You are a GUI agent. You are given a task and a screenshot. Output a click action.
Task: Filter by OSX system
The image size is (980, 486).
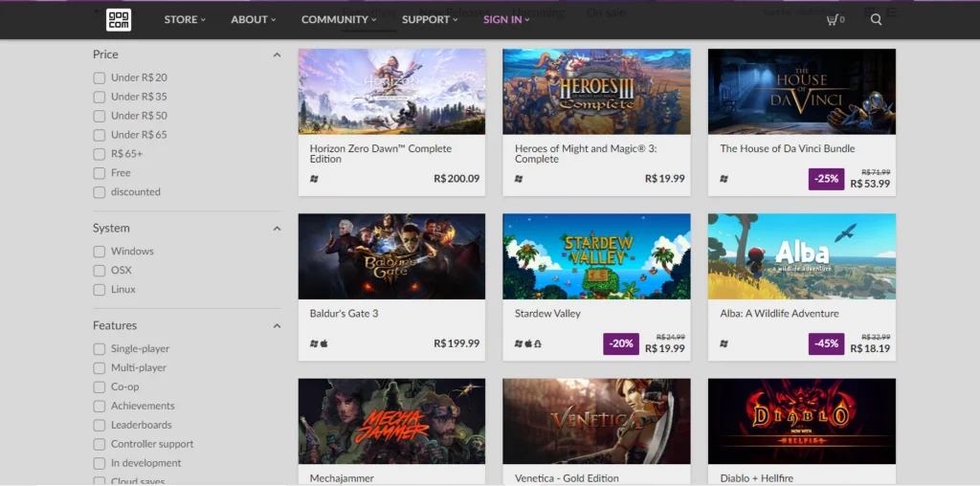99,271
